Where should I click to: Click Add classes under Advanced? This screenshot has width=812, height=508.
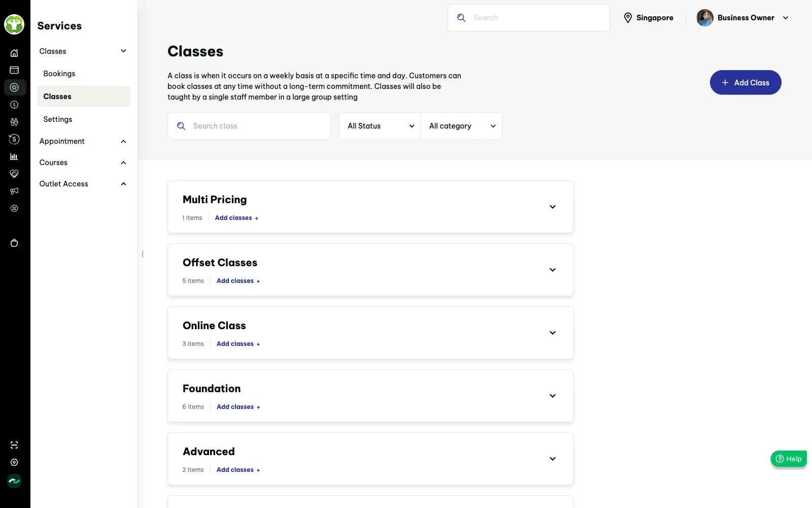[x=238, y=470]
